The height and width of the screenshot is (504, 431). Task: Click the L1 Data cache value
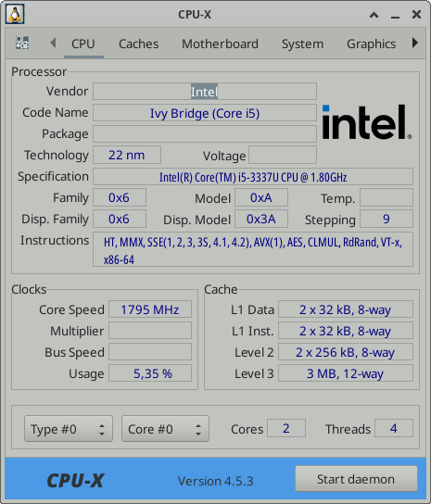(x=346, y=309)
